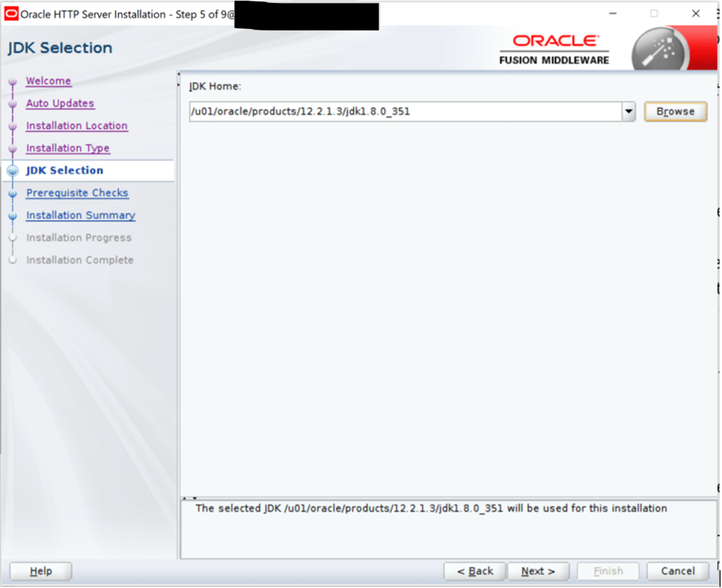Click the Welcome step bullet icon
This screenshot has height=588, width=722.
click(x=12, y=82)
